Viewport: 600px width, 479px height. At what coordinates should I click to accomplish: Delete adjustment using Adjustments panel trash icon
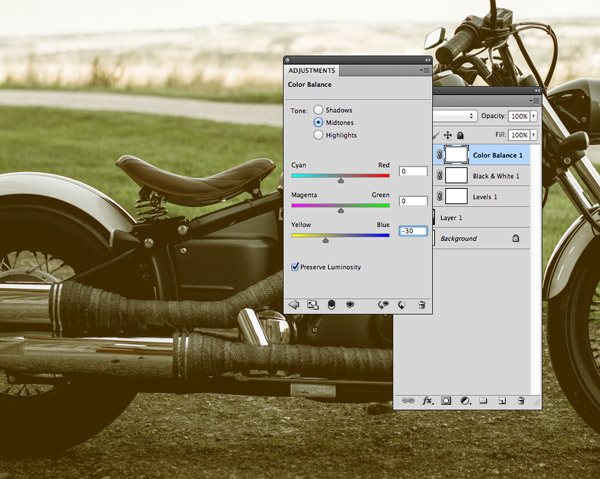pos(422,304)
